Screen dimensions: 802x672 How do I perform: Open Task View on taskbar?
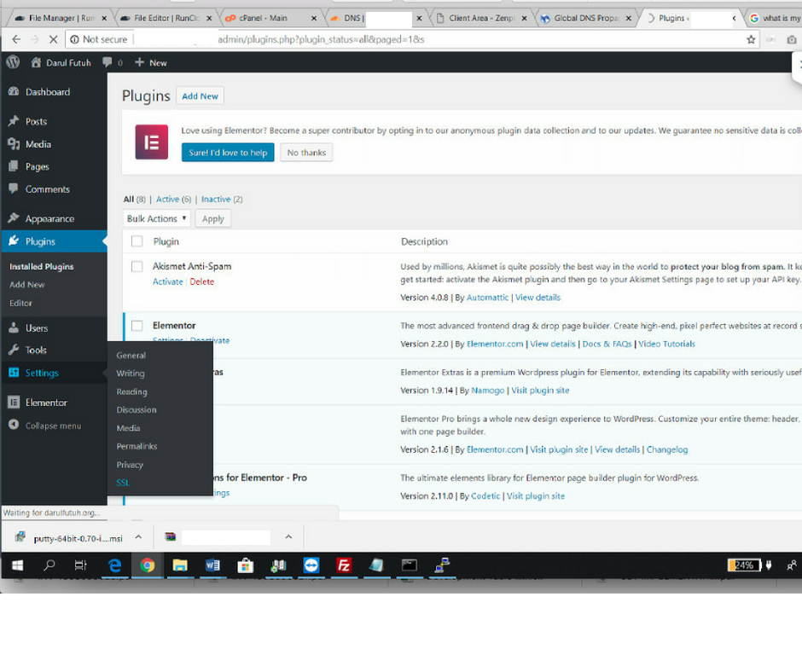(81, 565)
